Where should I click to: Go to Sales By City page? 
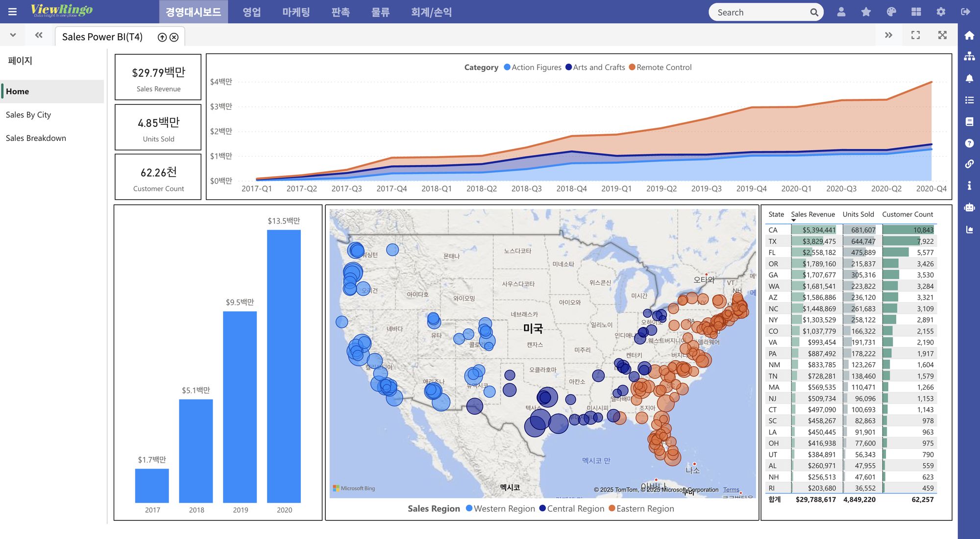28,115
